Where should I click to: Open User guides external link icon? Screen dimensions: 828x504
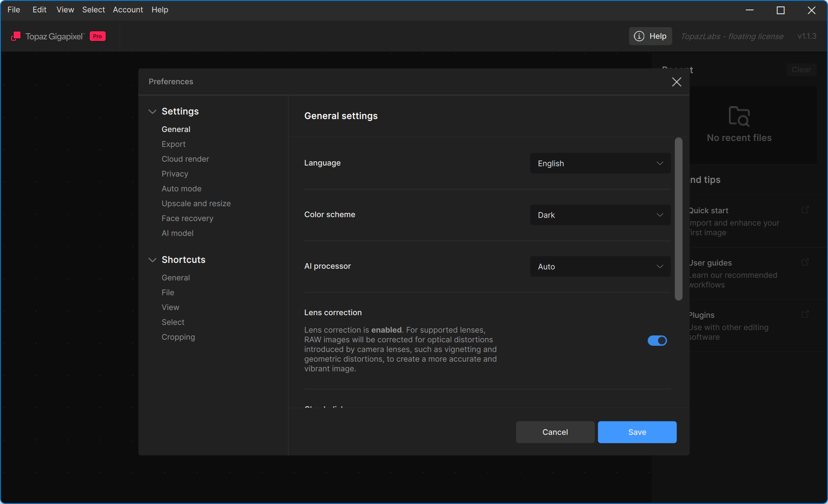[805, 262]
